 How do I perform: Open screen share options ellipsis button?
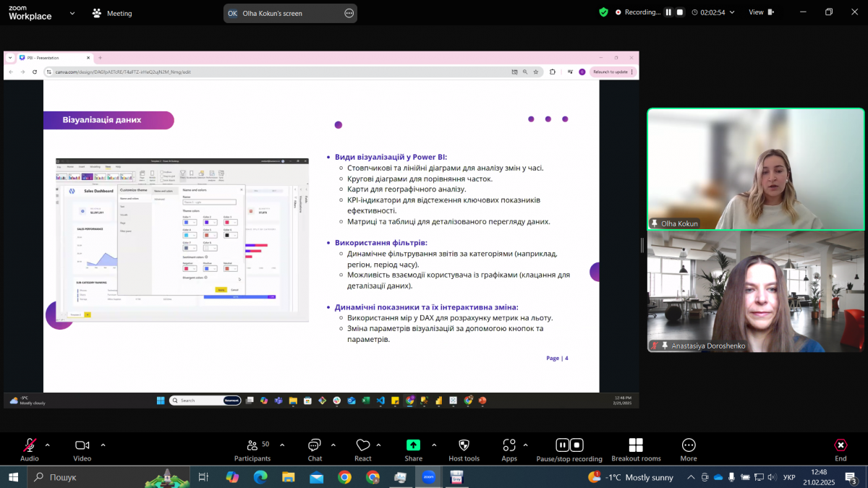pos(349,13)
